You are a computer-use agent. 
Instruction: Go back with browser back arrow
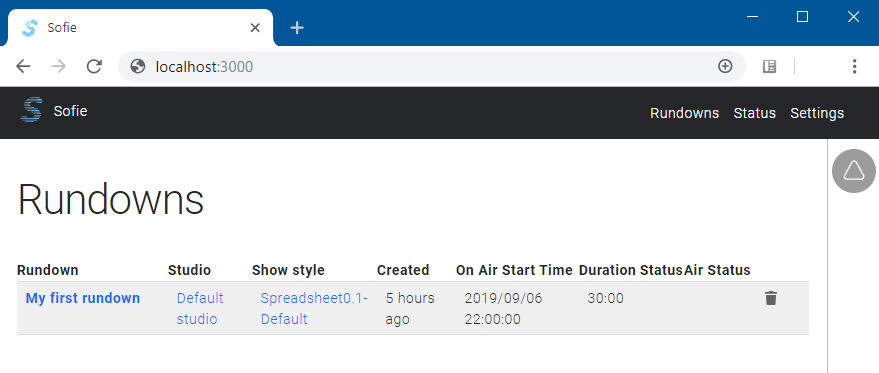[23, 67]
